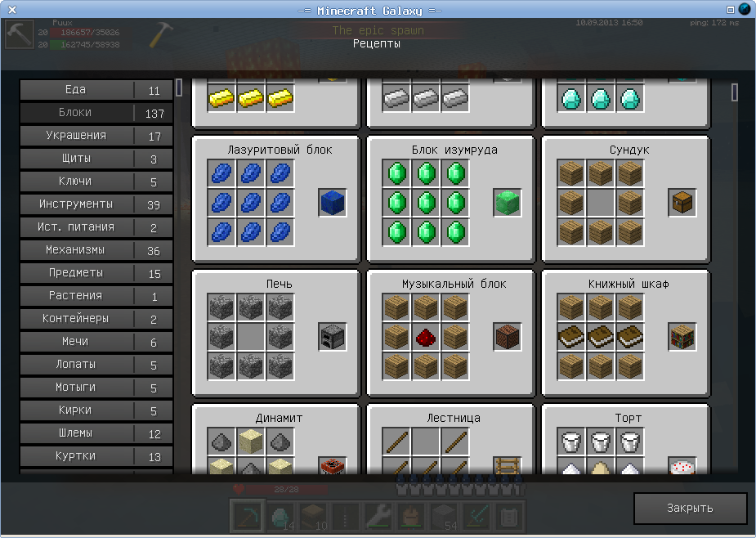The image size is (756, 538).
Task: Click center emerald in Блок изумруда grid
Action: [426, 203]
